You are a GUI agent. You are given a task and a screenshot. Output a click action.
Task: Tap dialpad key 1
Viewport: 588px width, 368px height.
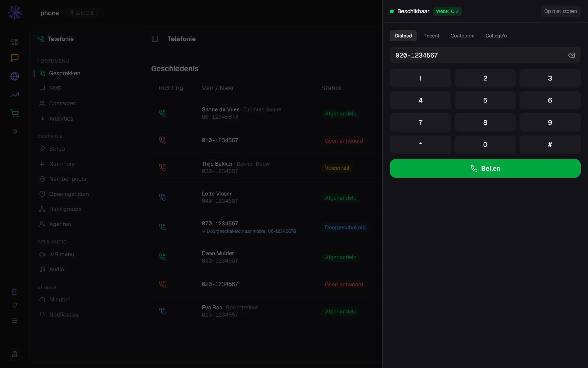(x=420, y=78)
